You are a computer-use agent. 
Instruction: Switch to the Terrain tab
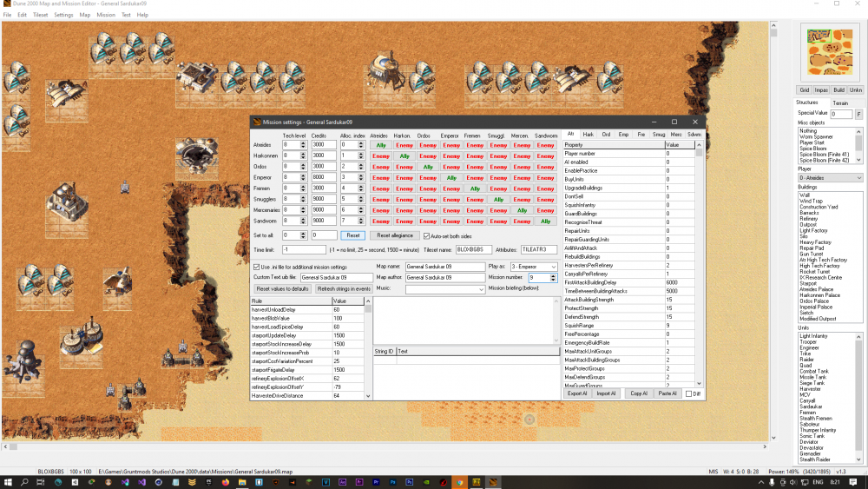click(x=840, y=103)
